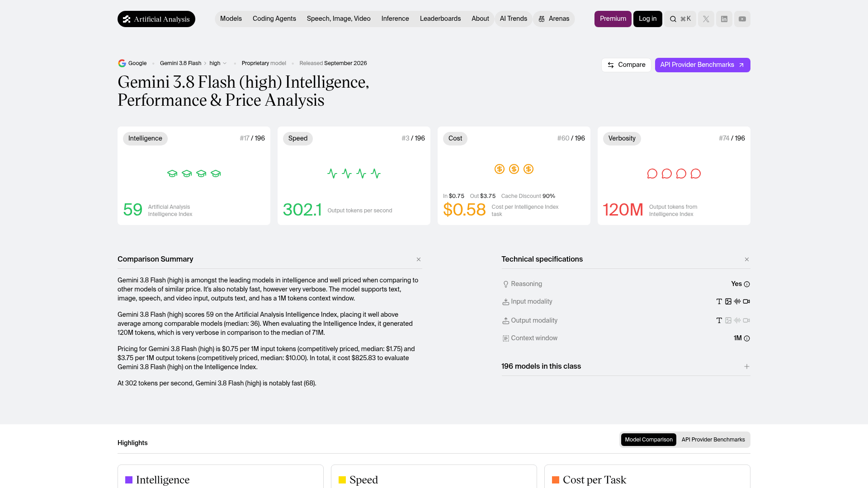Viewport: 868px width, 488px height.
Task: Click the Premium button
Action: pos(613,19)
